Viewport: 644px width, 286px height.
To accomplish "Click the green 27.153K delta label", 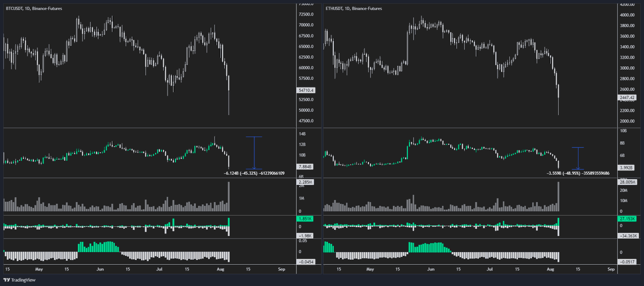I will click(626, 219).
